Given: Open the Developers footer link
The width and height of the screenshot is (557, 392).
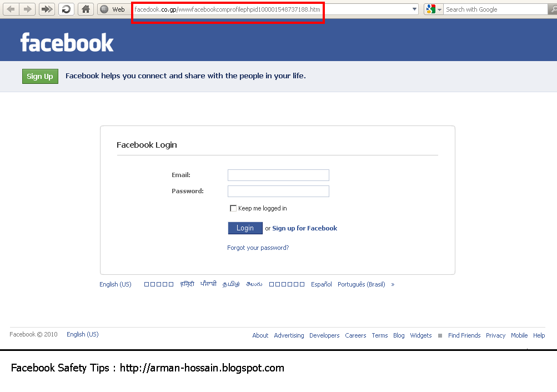Looking at the screenshot, I should pyautogui.click(x=324, y=335).
